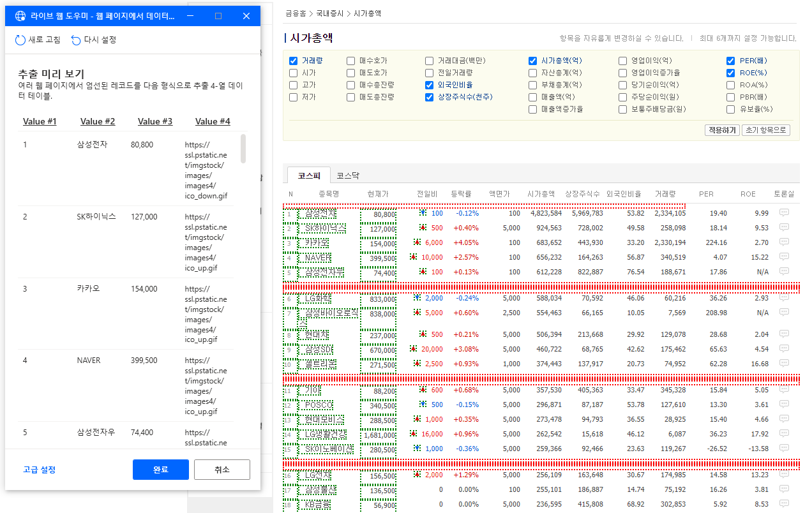Click down arrow icon in LG화학 change column

point(417,297)
